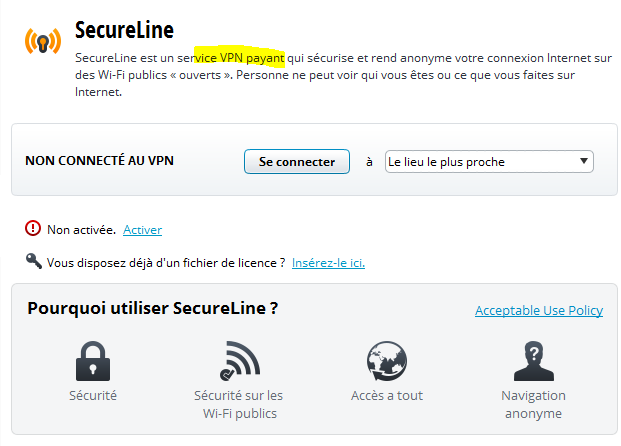Screen dimensions: 621x446
Task: Click the globe Accès à tout icon
Action: [386, 362]
